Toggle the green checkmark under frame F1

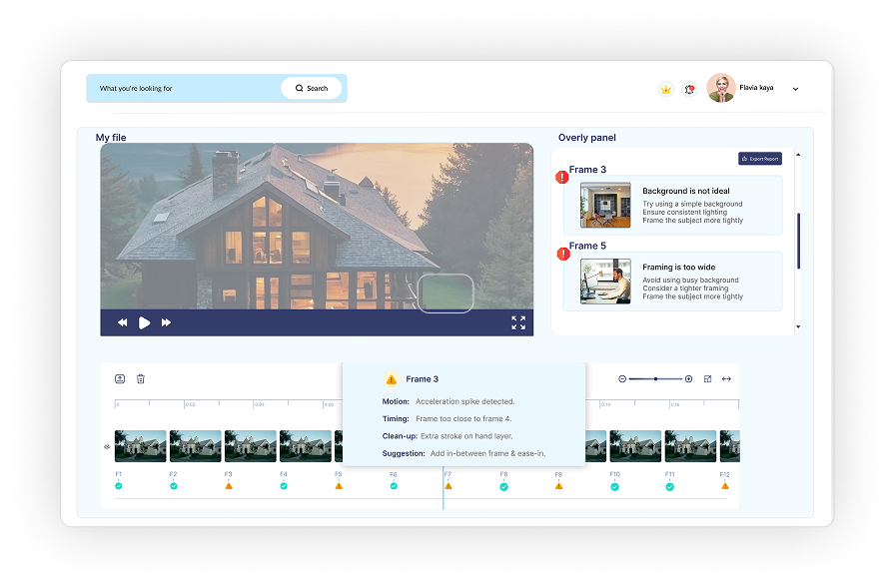[117, 487]
